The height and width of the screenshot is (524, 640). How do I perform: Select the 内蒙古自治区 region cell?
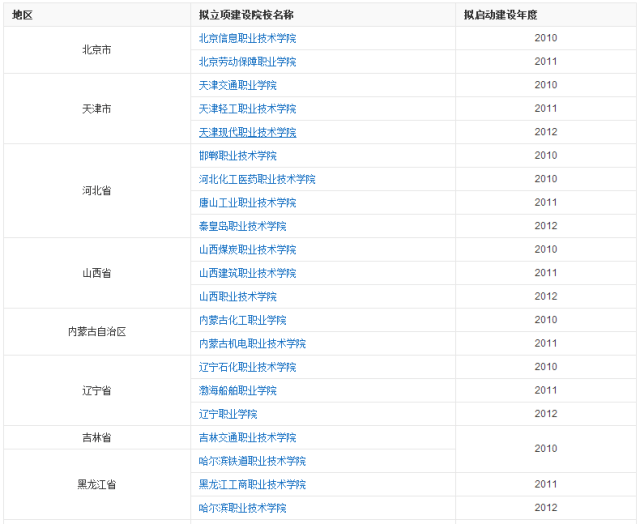97,332
